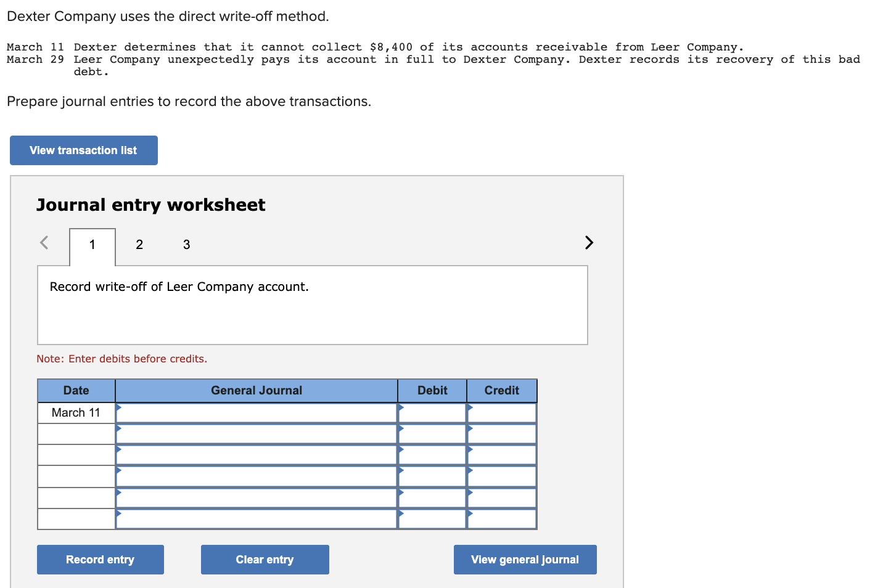Click the blue flag in the first Debit cell

(x=401, y=409)
